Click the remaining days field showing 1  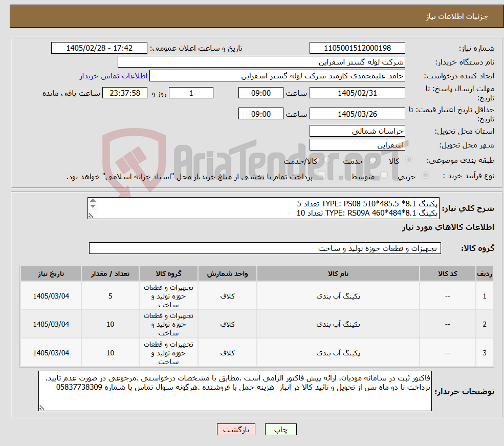(x=191, y=93)
